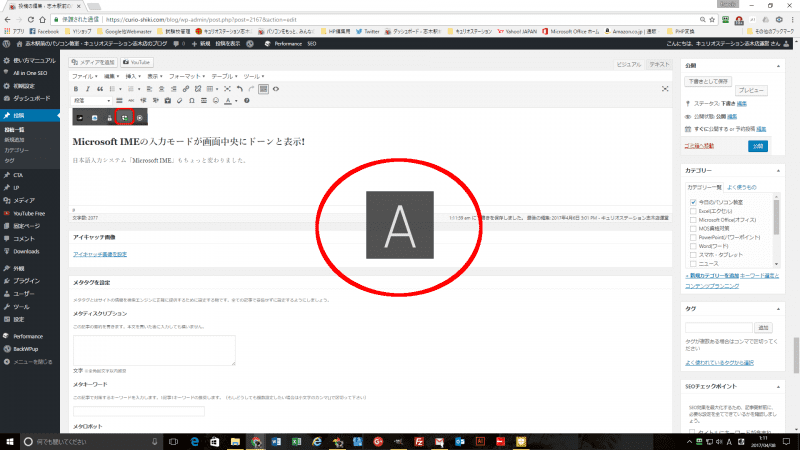Open numbered list style dropdown arrow
The image size is (800, 450).
click(139, 89)
